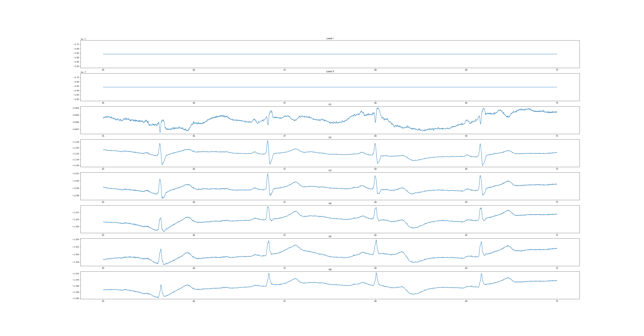Click the −1.032 y-axis tick of V3
The height and width of the screenshot is (336, 644).
[x=75, y=173]
